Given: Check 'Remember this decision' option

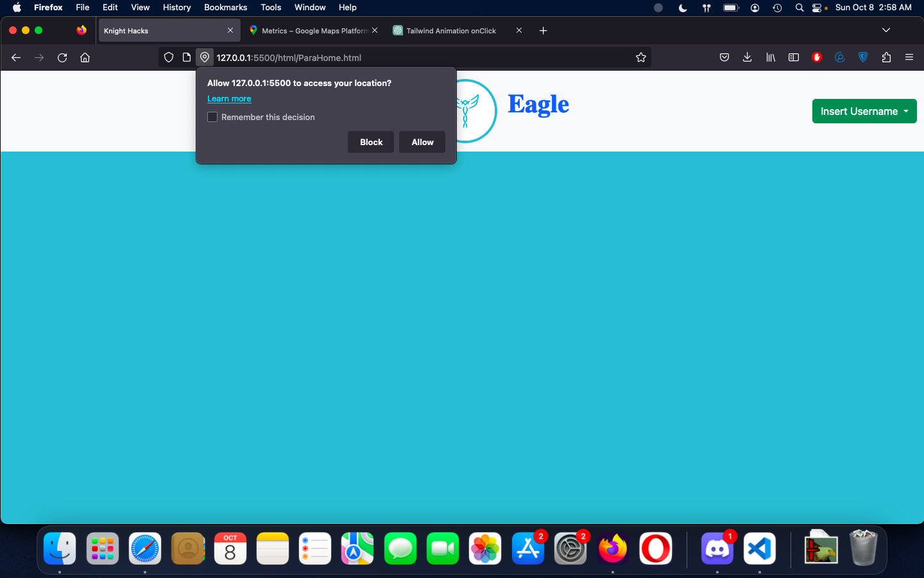Looking at the screenshot, I should [x=212, y=117].
